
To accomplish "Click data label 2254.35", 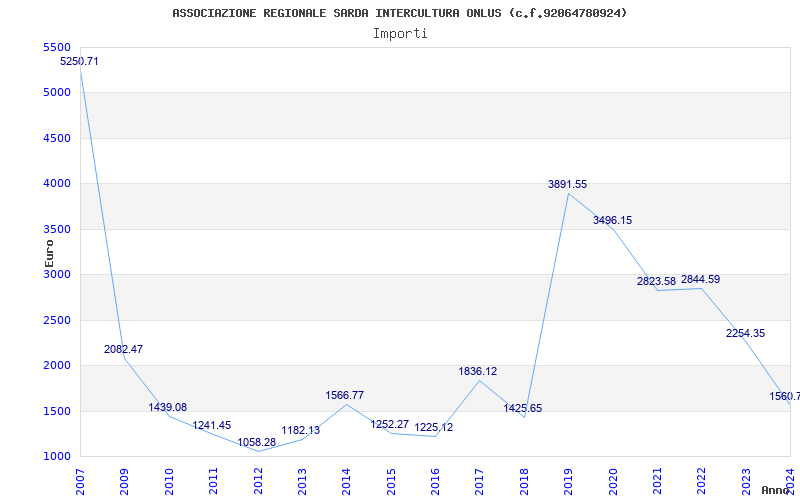I will (745, 334).
